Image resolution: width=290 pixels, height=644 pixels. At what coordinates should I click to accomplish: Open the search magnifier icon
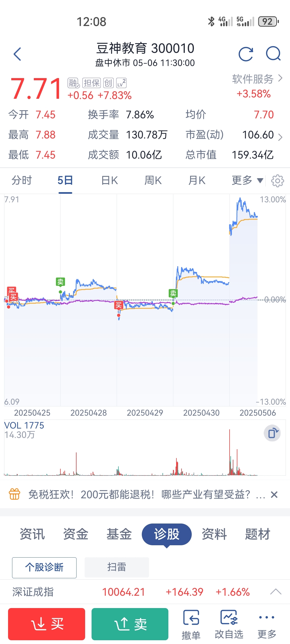pos(273,54)
